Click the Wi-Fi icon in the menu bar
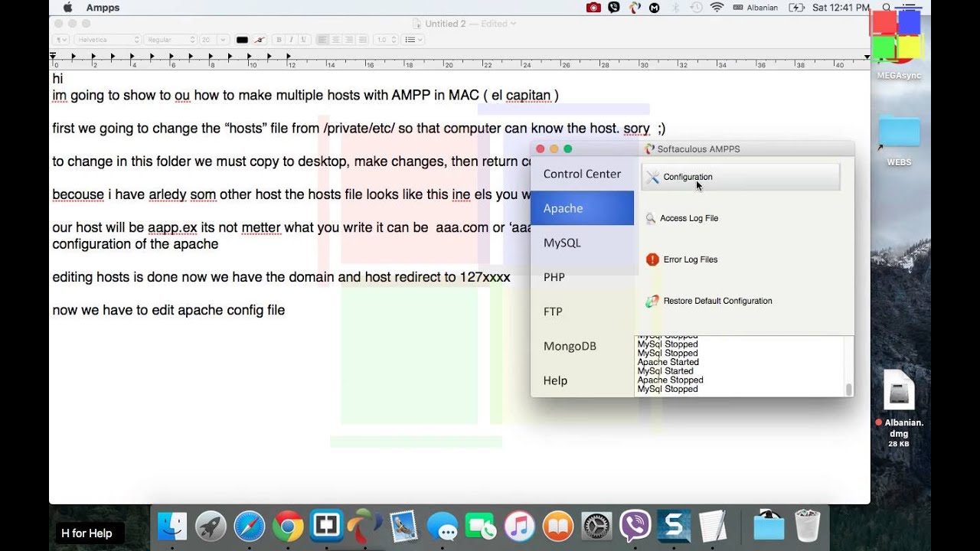This screenshot has height=551, width=980. [717, 8]
